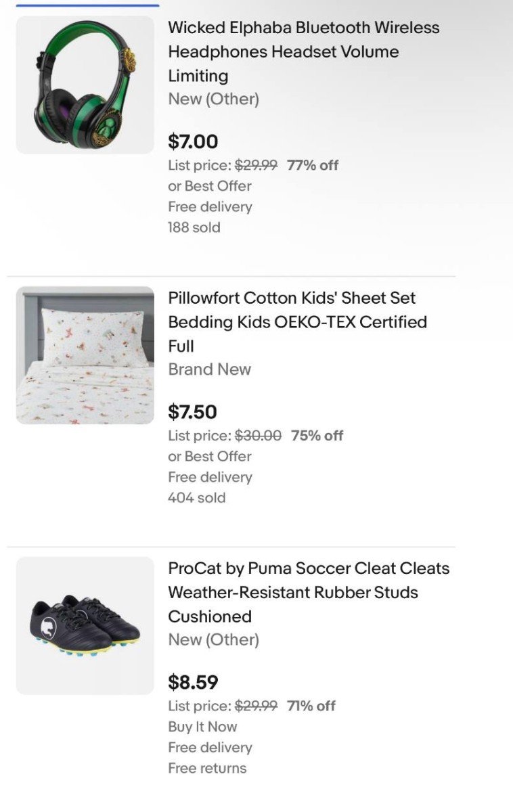This screenshot has width=513, height=812.
Task: Open the Pillowfort Cotton Kids' Sheet Set title
Action: coord(297,322)
